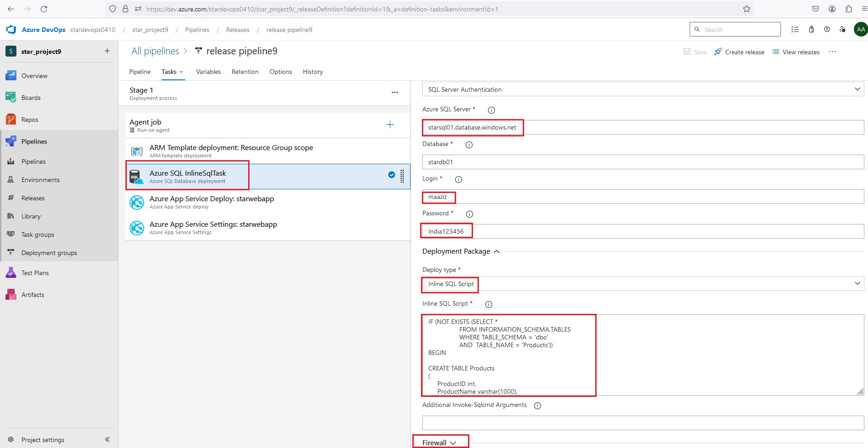Image resolution: width=868 pixels, height=448 pixels.
Task: Switch to Retention tab
Action: pyautogui.click(x=245, y=72)
